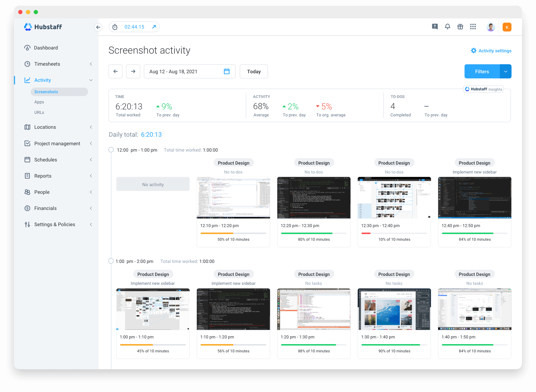Expand the Project management chevron
The width and height of the screenshot is (536, 392).
[91, 144]
